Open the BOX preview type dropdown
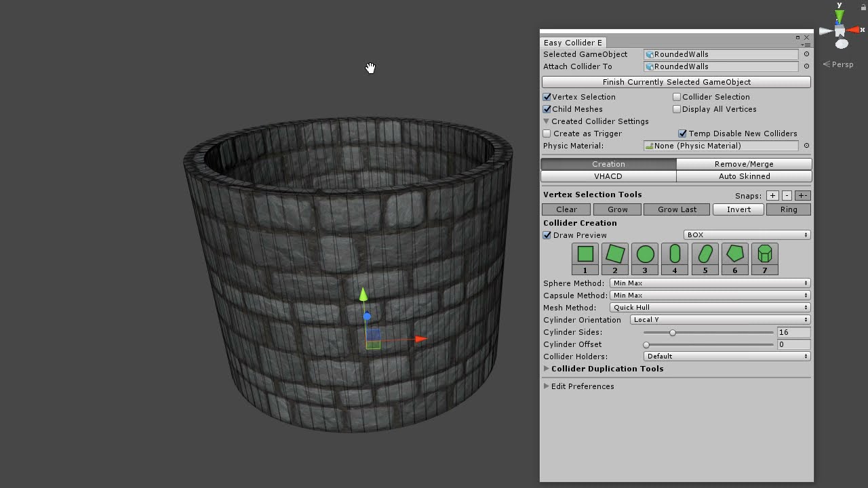This screenshot has height=488, width=868. tap(747, 235)
